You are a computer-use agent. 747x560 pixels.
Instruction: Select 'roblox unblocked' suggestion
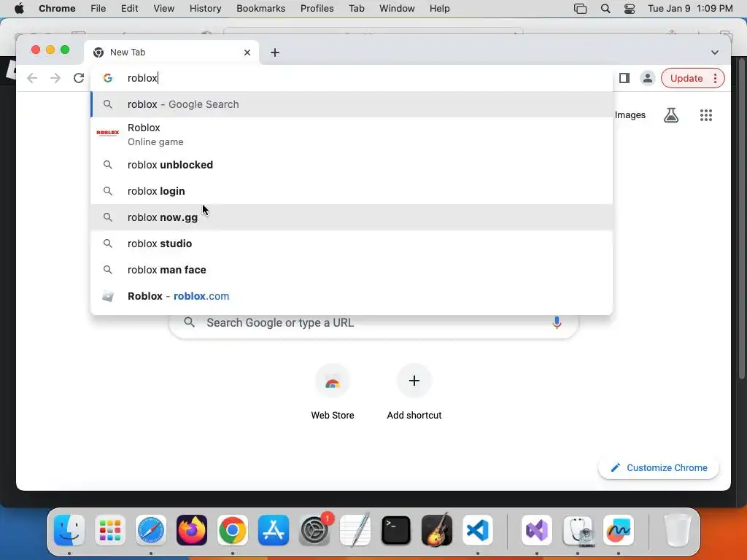coord(352,165)
